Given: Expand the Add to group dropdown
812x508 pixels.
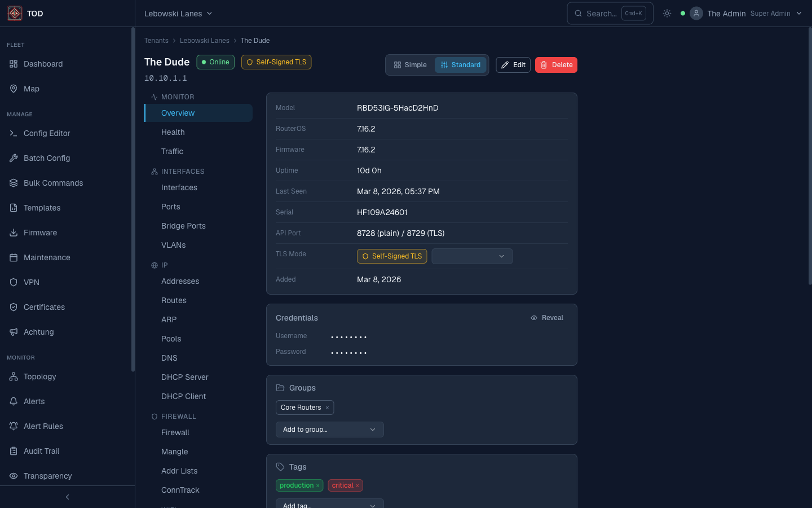Looking at the screenshot, I should [x=329, y=430].
